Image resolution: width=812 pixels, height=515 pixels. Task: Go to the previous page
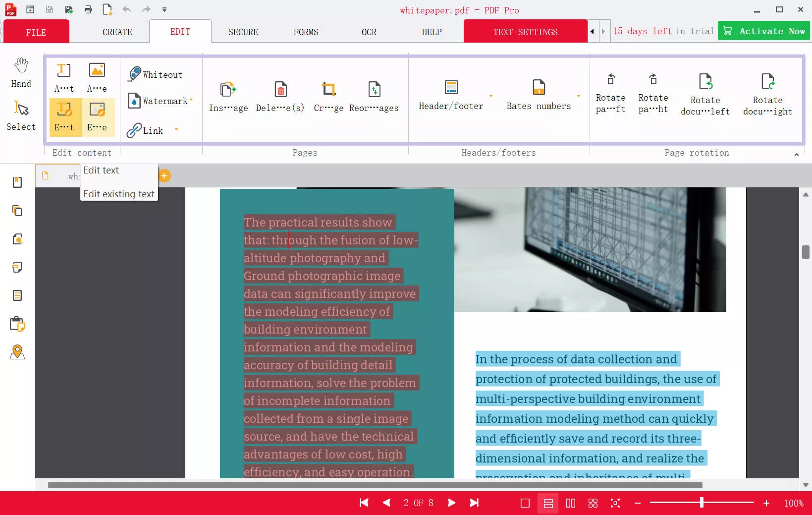click(x=387, y=503)
